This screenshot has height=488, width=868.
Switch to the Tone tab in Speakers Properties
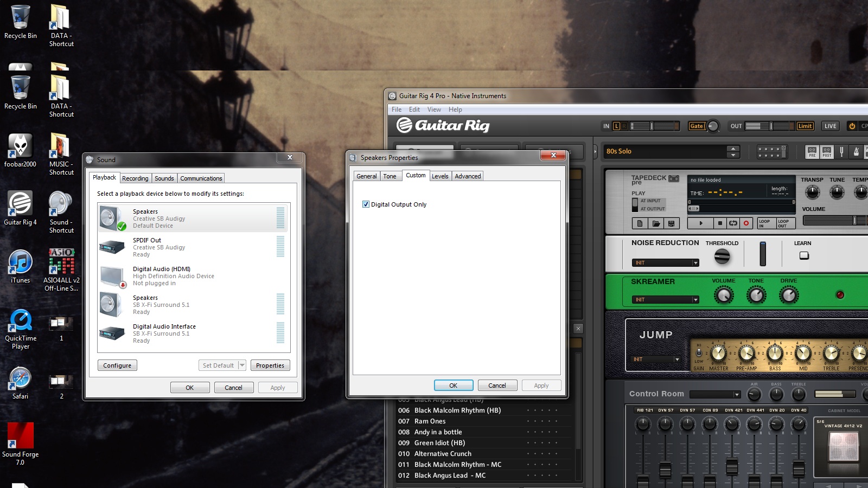click(390, 176)
